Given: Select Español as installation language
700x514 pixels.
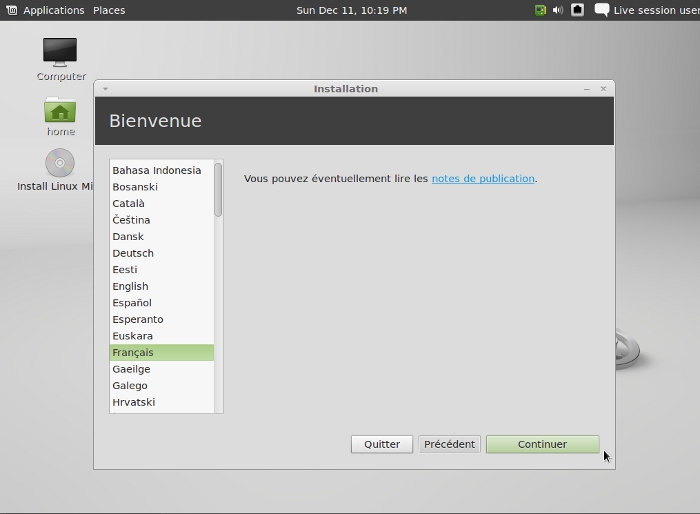Looking at the screenshot, I should [x=132, y=303].
